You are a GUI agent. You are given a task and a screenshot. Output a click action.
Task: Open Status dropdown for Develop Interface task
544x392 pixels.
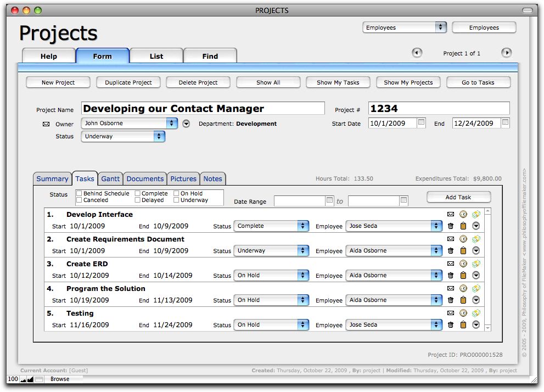click(x=271, y=226)
